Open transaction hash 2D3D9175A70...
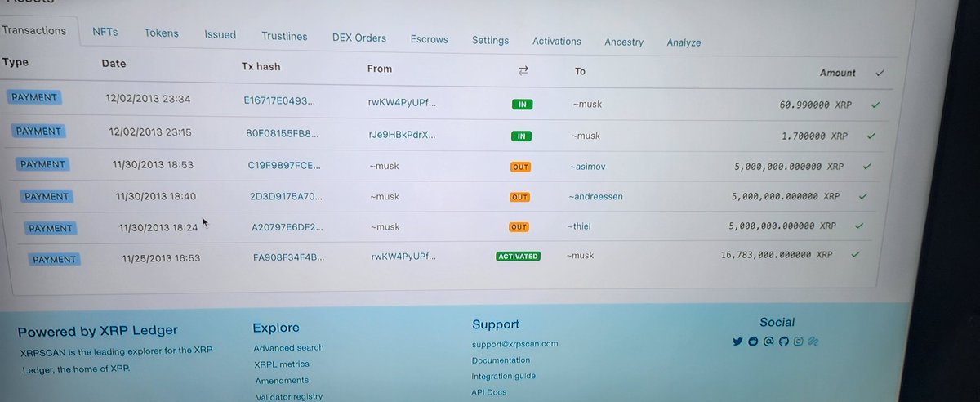Screen dimensions: 980x402 287,197
